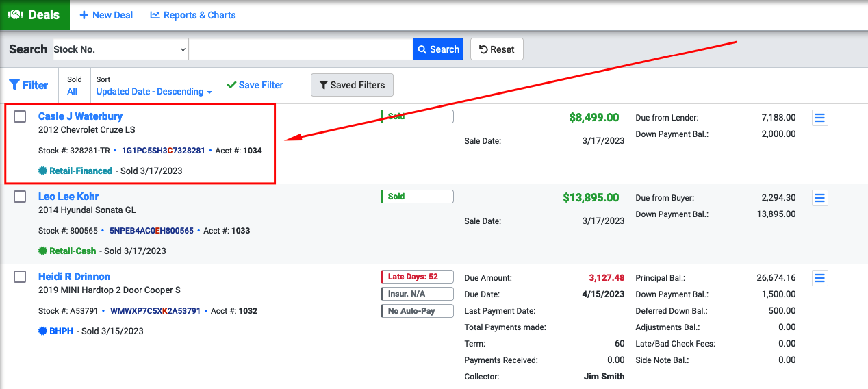The image size is (868, 389).
Task: Focus the search text field
Action: click(301, 49)
